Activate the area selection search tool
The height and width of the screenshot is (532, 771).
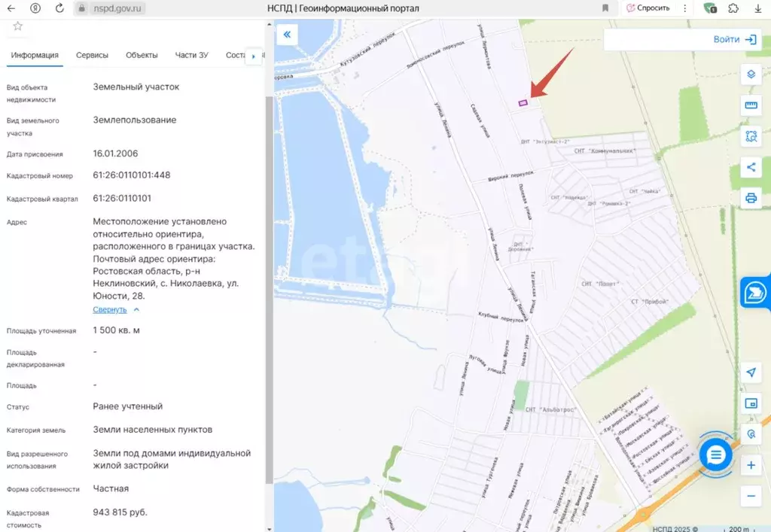point(751,136)
